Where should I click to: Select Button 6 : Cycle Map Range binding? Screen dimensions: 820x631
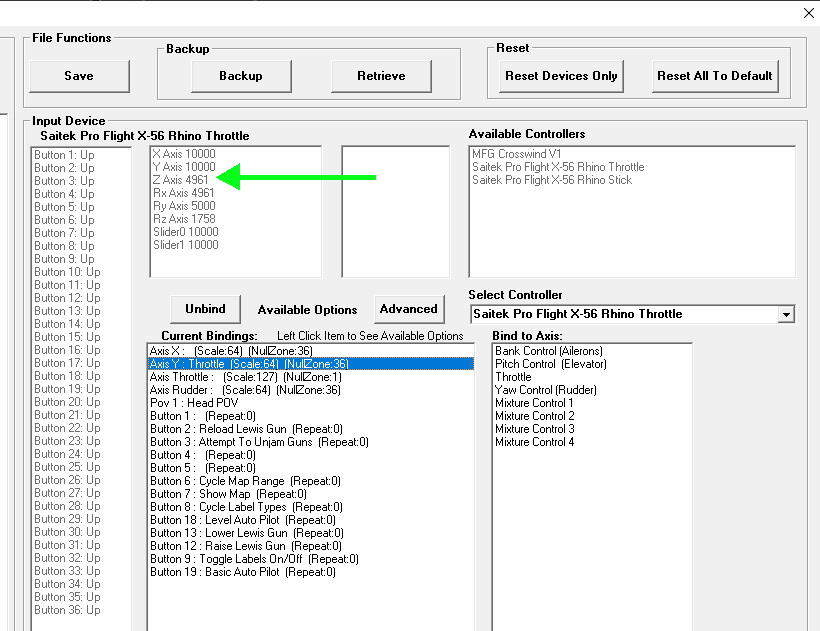(x=311, y=481)
